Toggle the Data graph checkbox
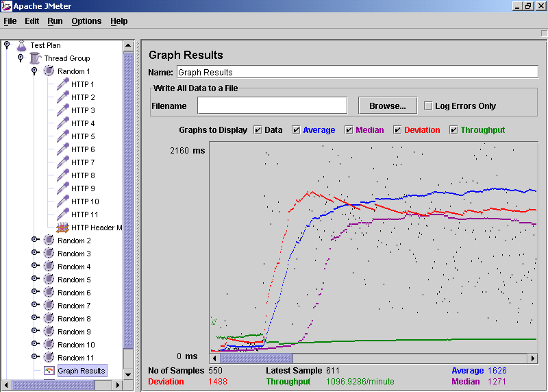This screenshot has width=548, height=392. pos(258,130)
